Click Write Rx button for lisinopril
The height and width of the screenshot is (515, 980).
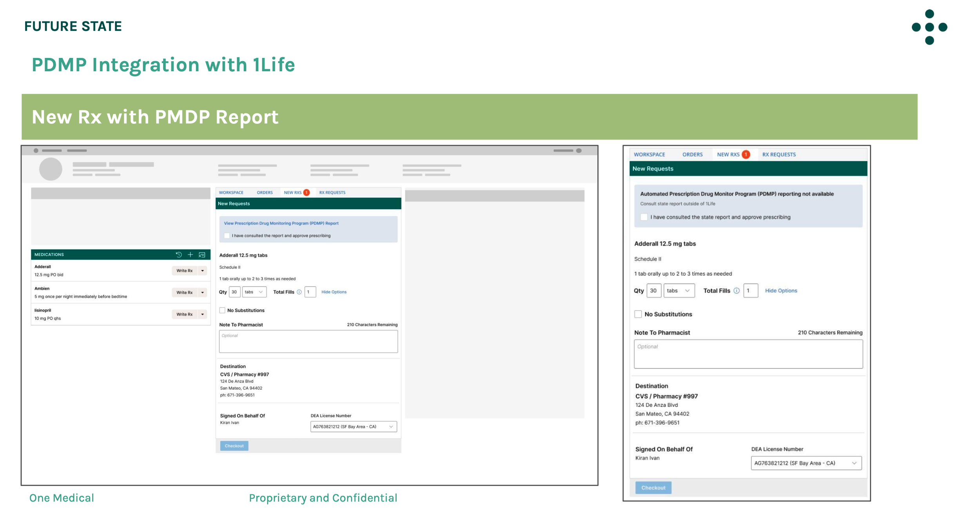[x=184, y=314]
